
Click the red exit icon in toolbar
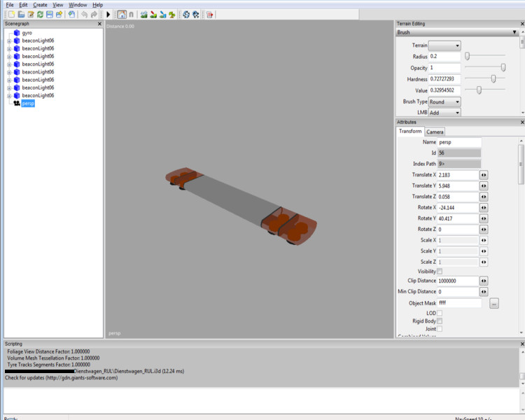(x=209, y=15)
